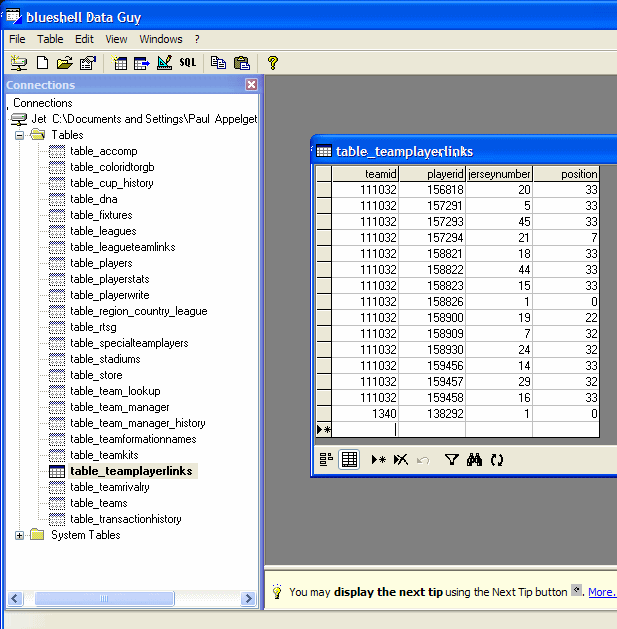This screenshot has width=617, height=629.
Task: Open the Table menu
Action: (50, 39)
